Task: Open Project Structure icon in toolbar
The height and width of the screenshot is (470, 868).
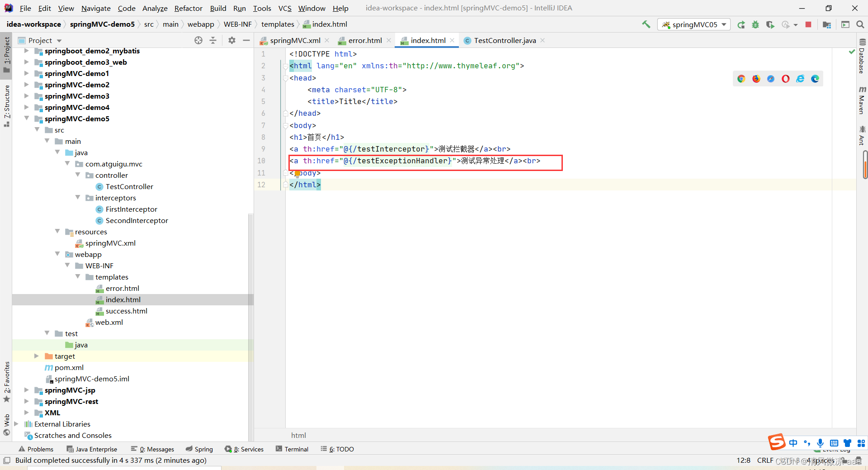Action: (x=827, y=24)
